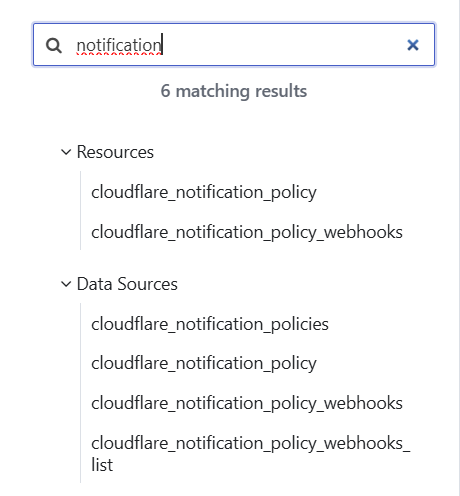Image resolution: width=460 pixels, height=496 pixels.
Task: Collapse the Data Sources section chevron
Action: [66, 284]
